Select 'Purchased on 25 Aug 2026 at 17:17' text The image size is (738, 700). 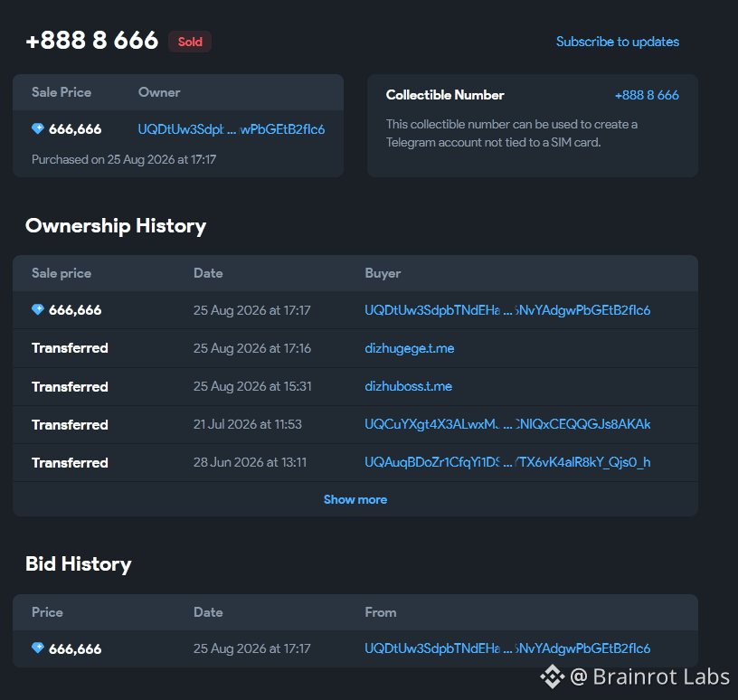(x=124, y=159)
